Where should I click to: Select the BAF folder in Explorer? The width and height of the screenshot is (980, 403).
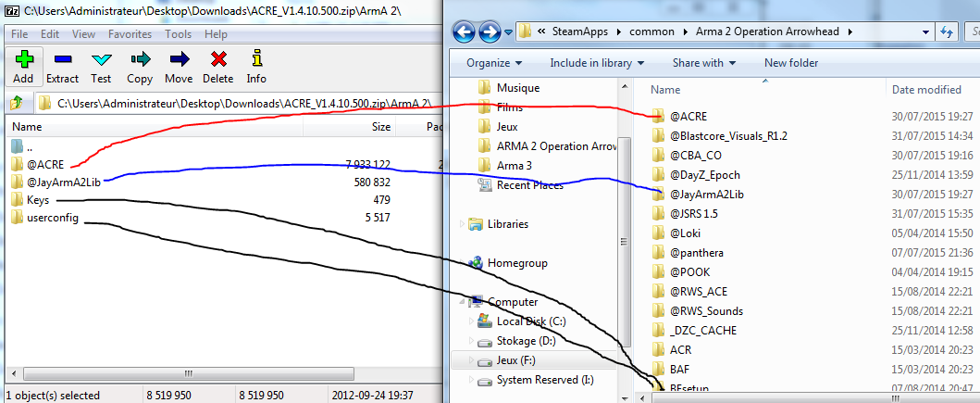tap(671, 369)
